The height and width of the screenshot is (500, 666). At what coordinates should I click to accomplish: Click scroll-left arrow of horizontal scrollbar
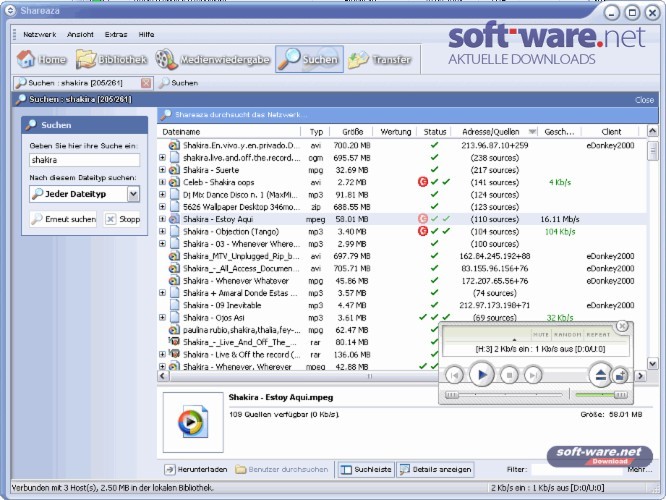(163, 376)
